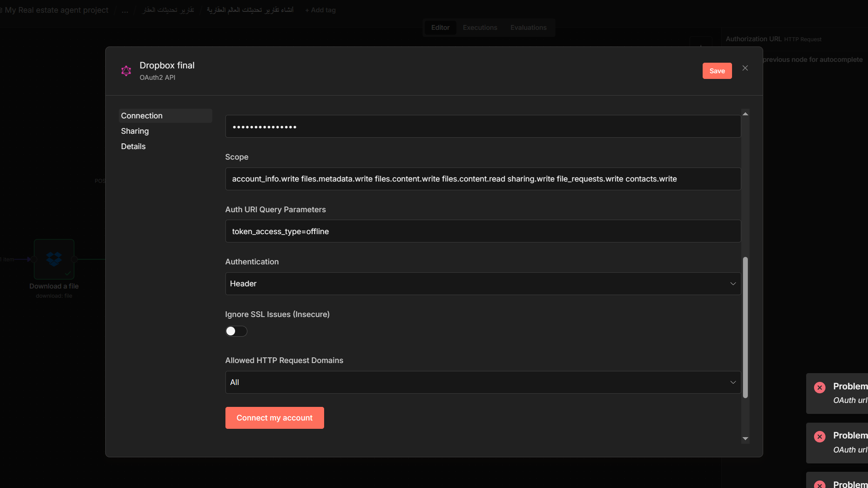Click into the Scope text field
This screenshot has width=868, height=488.
click(482, 179)
